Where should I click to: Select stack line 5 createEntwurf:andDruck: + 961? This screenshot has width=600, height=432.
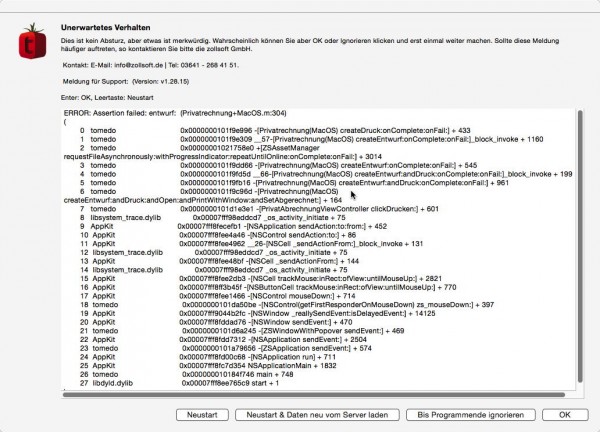294,183
